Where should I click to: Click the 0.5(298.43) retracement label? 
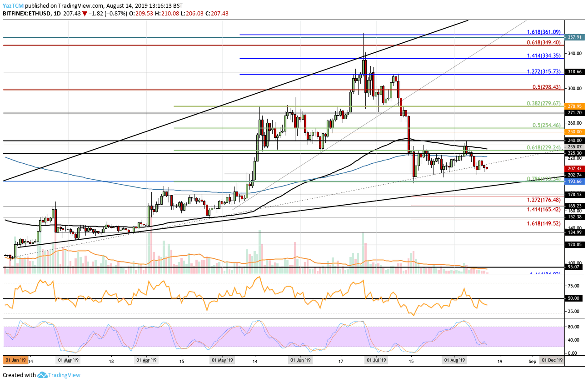pyautogui.click(x=547, y=87)
